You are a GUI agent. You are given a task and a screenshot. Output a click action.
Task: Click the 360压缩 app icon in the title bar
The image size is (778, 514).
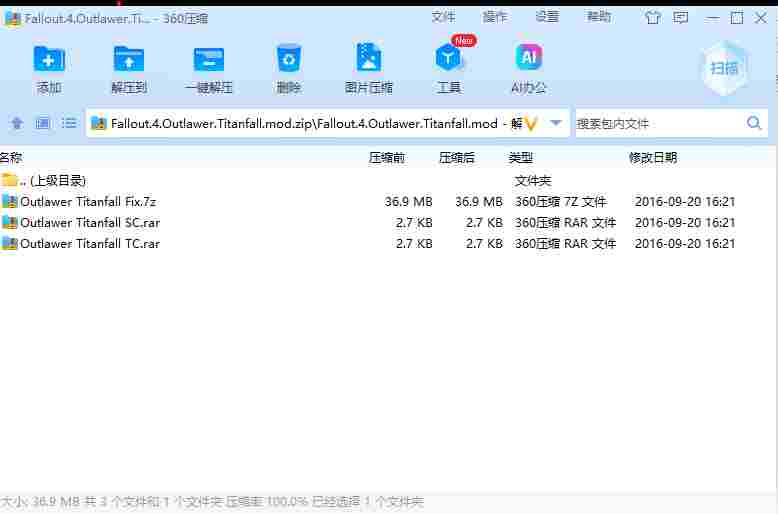pyautogui.click(x=12, y=18)
